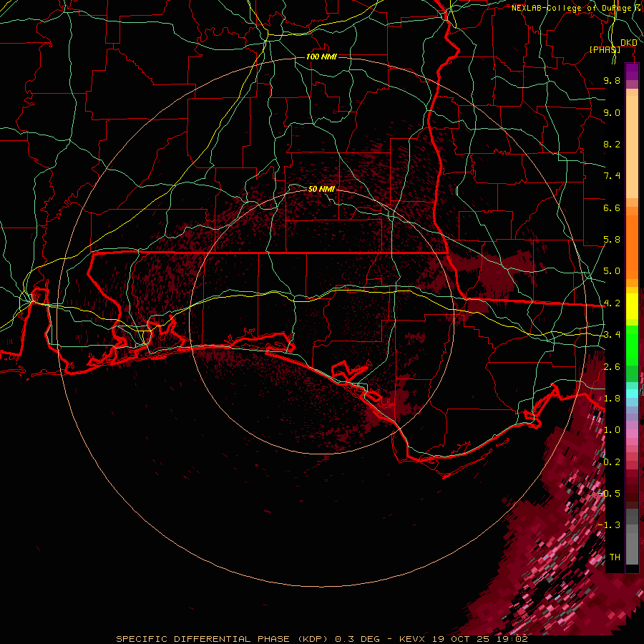644x644 pixels.
Task: Select the 0.2 value on the color scale
Action: pos(612,462)
